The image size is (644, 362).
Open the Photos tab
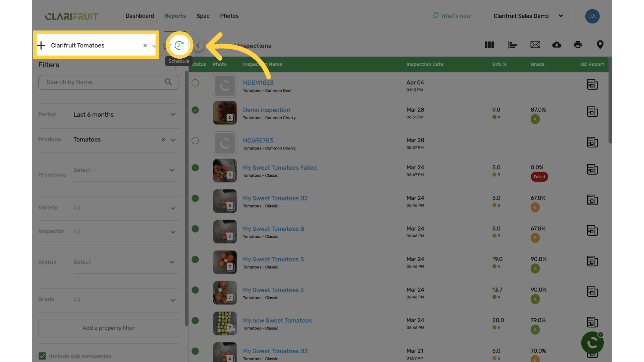tap(229, 16)
